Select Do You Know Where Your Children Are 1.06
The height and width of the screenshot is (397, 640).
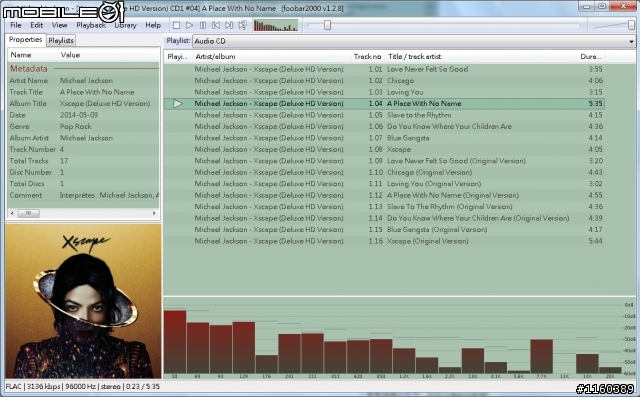coord(384,126)
